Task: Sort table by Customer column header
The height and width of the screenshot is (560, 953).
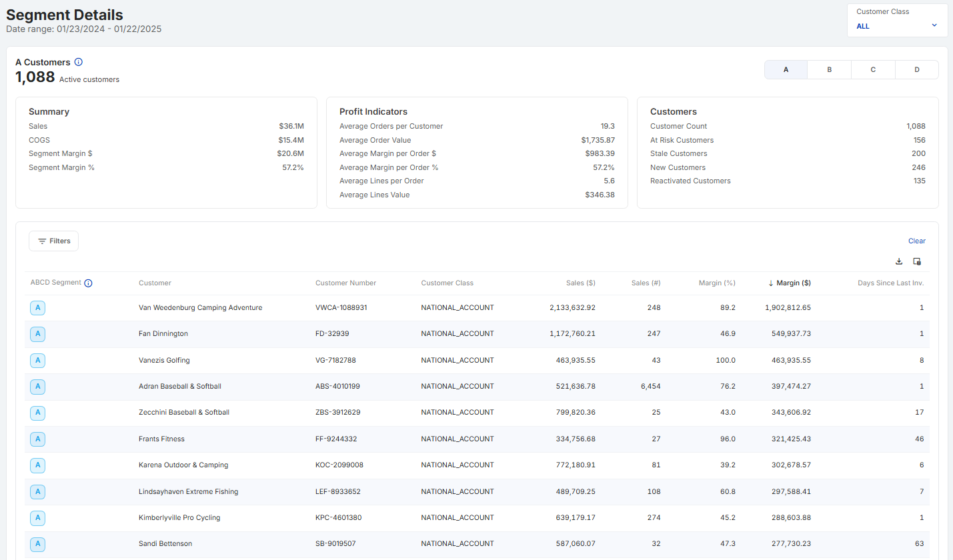Action: (155, 283)
